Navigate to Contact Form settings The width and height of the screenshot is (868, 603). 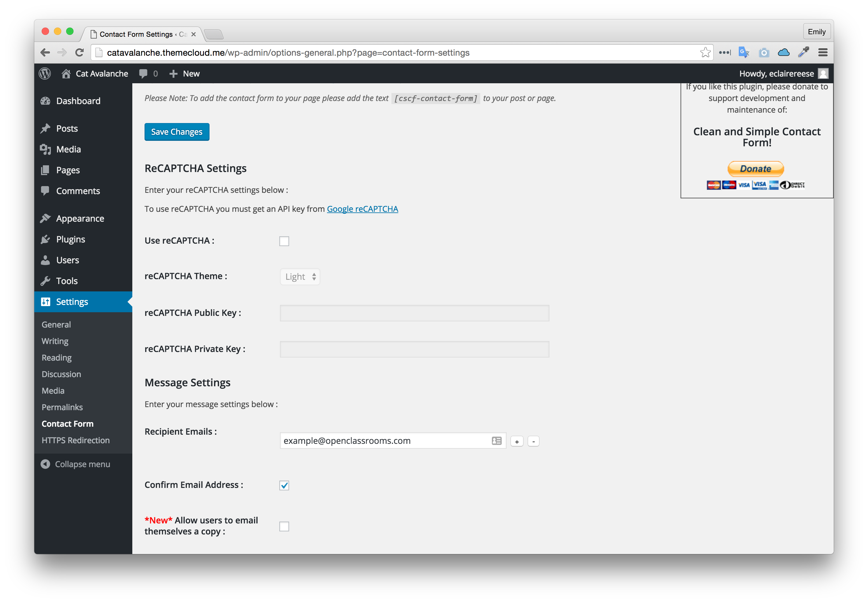pyautogui.click(x=69, y=424)
